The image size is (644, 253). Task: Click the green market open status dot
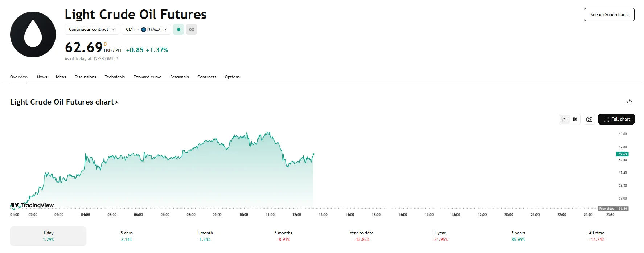coord(179,29)
